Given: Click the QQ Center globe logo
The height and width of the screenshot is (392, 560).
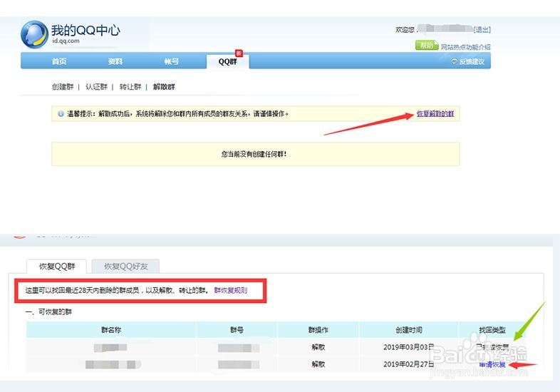Looking at the screenshot, I should pyautogui.click(x=34, y=34).
